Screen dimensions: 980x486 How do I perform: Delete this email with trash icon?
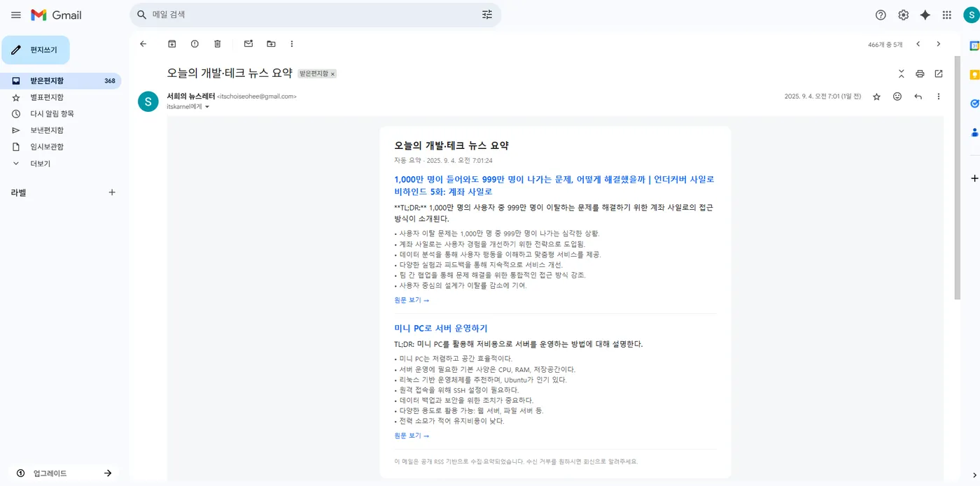(217, 43)
